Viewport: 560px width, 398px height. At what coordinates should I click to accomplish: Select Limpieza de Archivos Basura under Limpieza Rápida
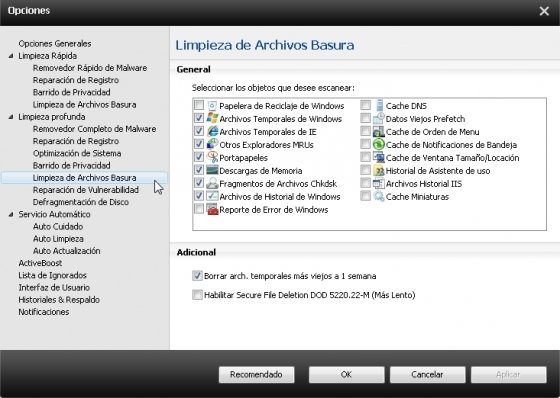click(84, 105)
